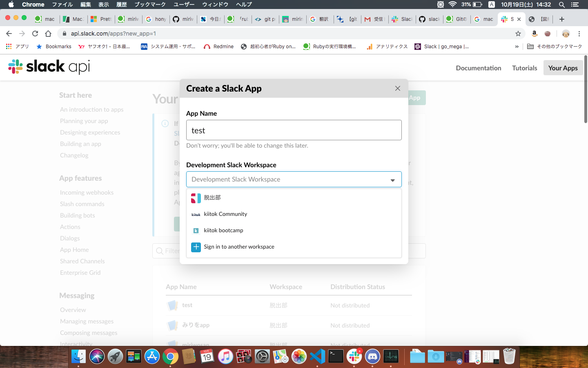Click the address bar URL
Screen dimensions: 588x368
114,34
